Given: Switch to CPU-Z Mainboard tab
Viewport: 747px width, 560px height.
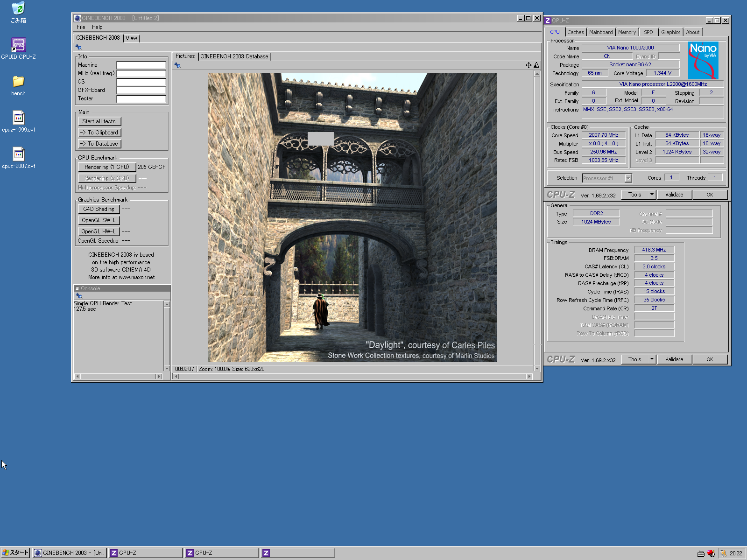Looking at the screenshot, I should click(x=601, y=32).
